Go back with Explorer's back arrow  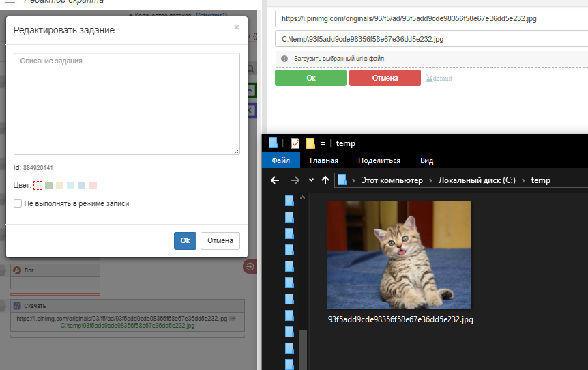click(x=275, y=180)
